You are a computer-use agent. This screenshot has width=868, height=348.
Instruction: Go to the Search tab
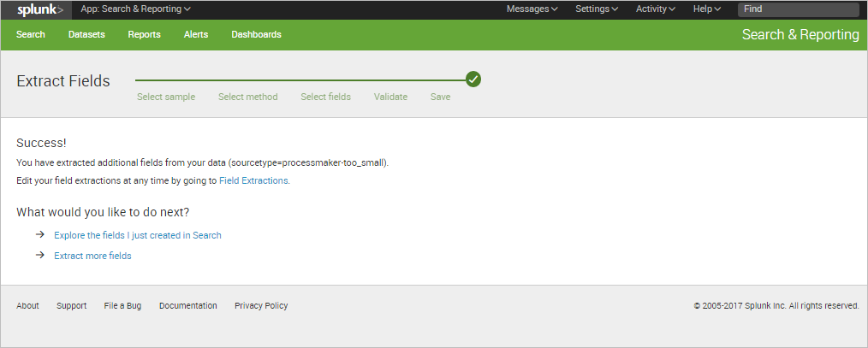[31, 34]
